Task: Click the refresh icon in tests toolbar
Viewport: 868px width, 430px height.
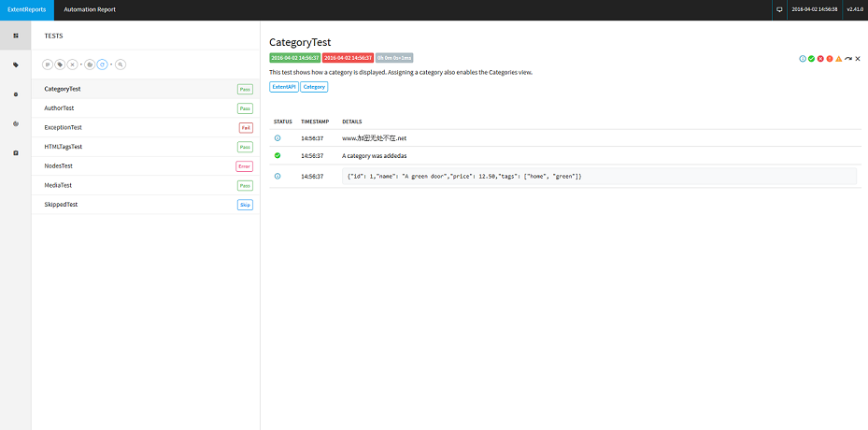Action: coord(103,64)
